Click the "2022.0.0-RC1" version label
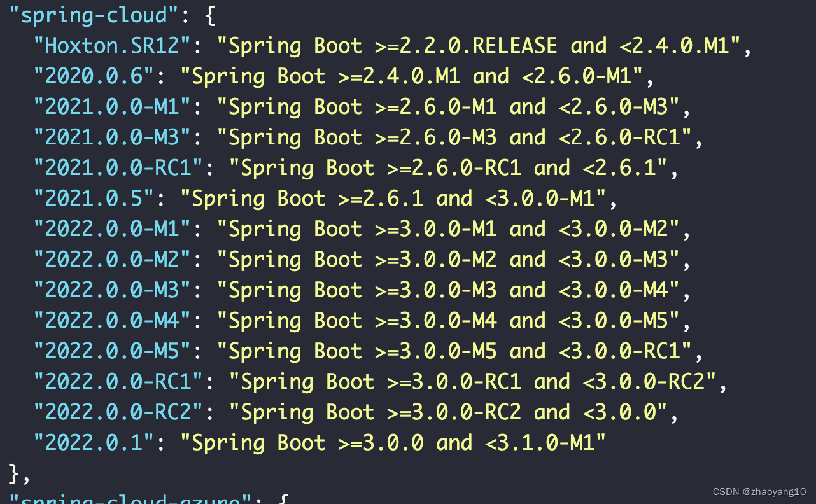The image size is (816, 504). coord(115,381)
